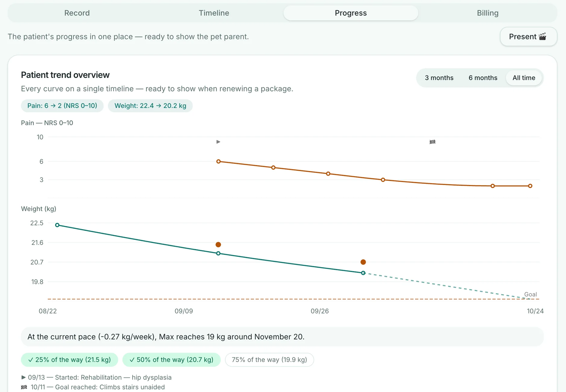Screen dimensions: 566x392
Task: Click the pace projection text about November 20
Action: pos(166,337)
